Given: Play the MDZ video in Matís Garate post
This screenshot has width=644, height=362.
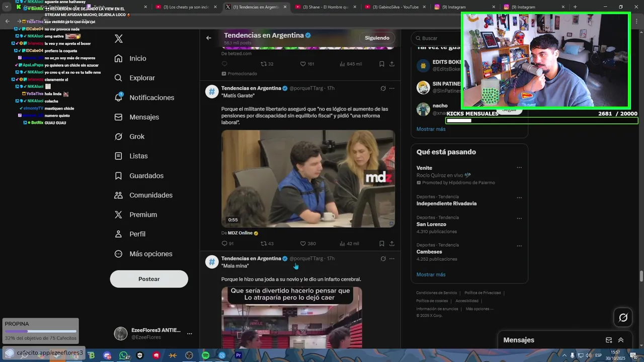Looking at the screenshot, I should tap(308, 178).
